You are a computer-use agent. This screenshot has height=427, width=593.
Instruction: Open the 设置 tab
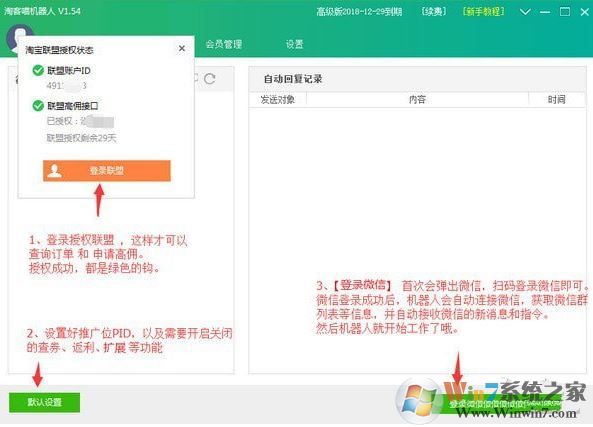[294, 44]
